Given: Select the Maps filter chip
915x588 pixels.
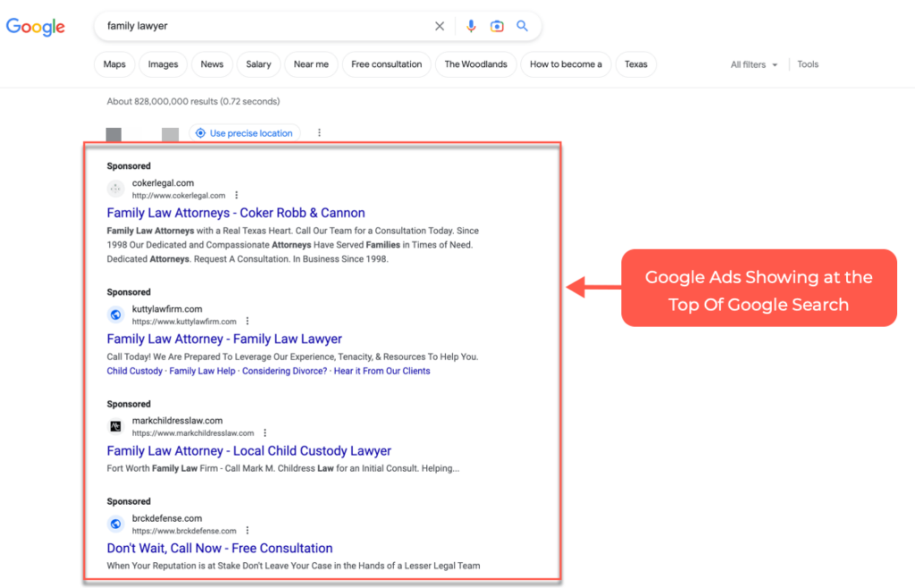Looking at the screenshot, I should (x=114, y=64).
